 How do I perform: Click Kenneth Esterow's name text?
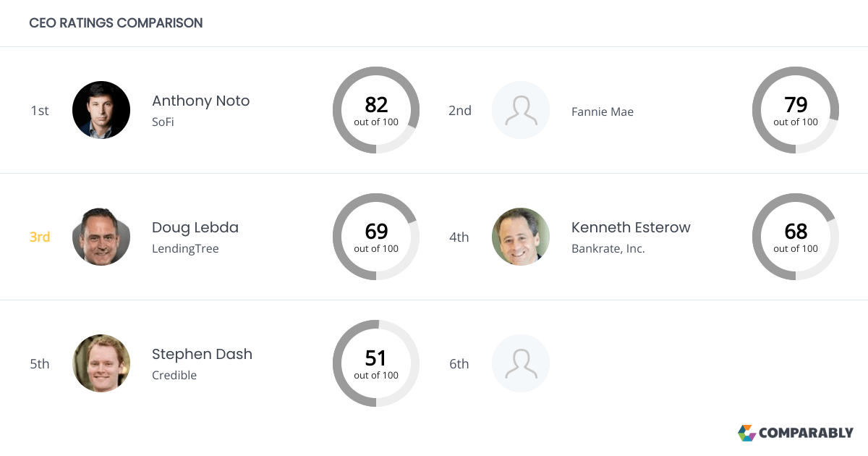(x=631, y=227)
